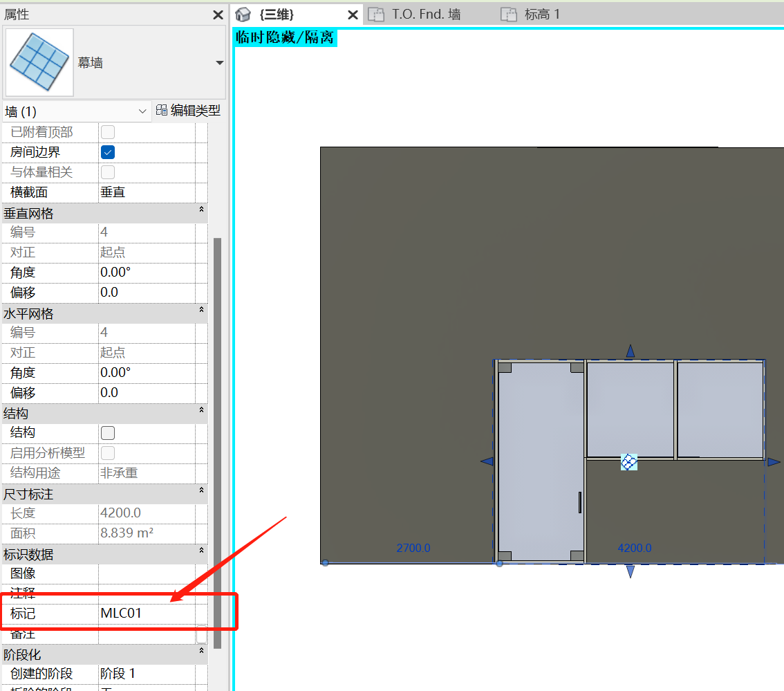Close the {三维} view tab
The image size is (784, 691).
point(353,15)
